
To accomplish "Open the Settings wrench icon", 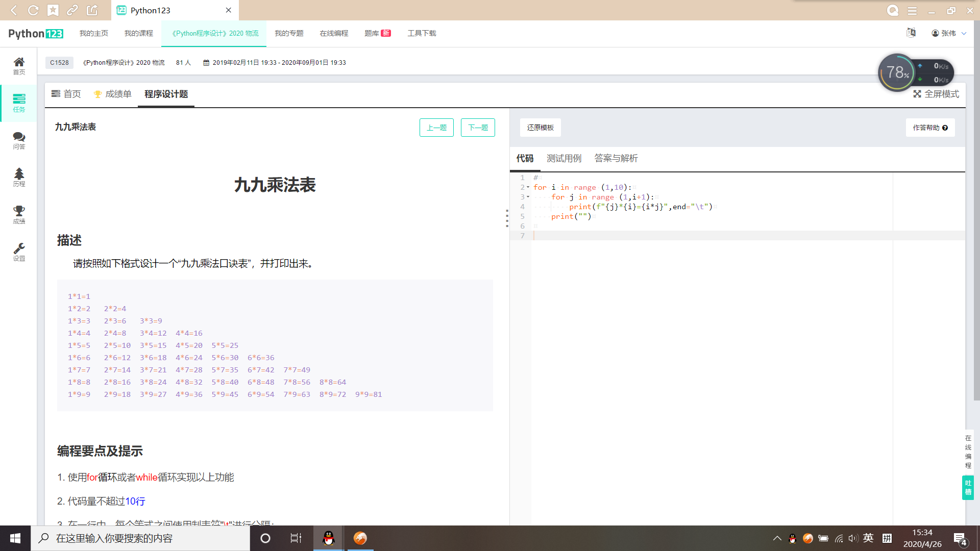I will (x=19, y=252).
